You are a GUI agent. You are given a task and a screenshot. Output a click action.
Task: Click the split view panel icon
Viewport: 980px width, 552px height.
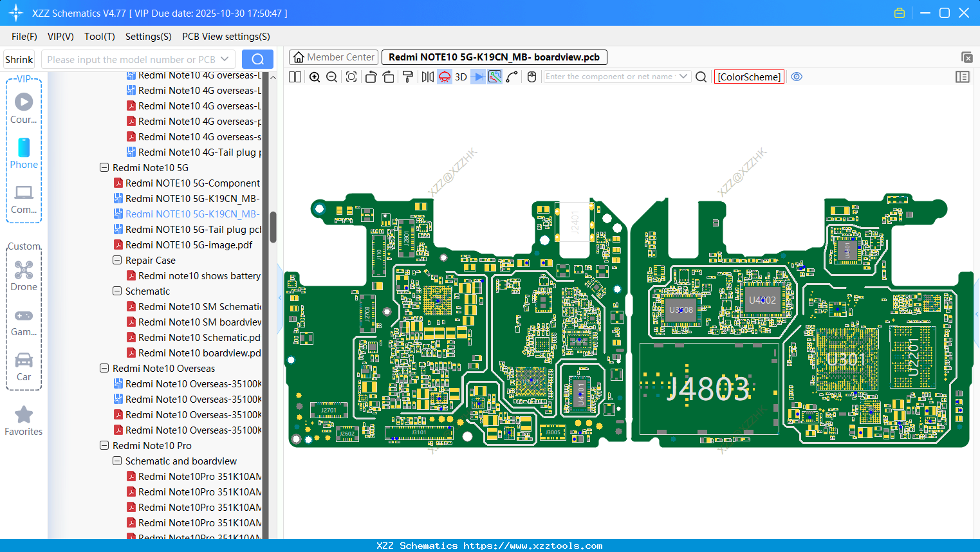tap(295, 77)
